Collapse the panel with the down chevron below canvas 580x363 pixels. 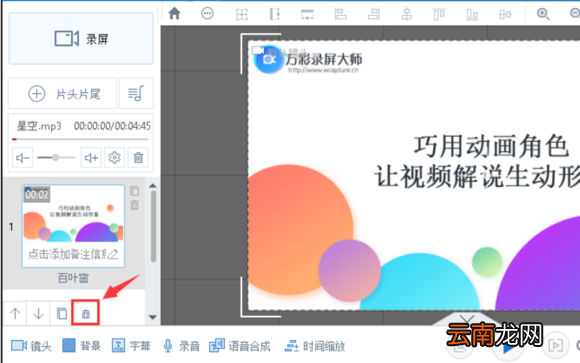click(x=467, y=319)
